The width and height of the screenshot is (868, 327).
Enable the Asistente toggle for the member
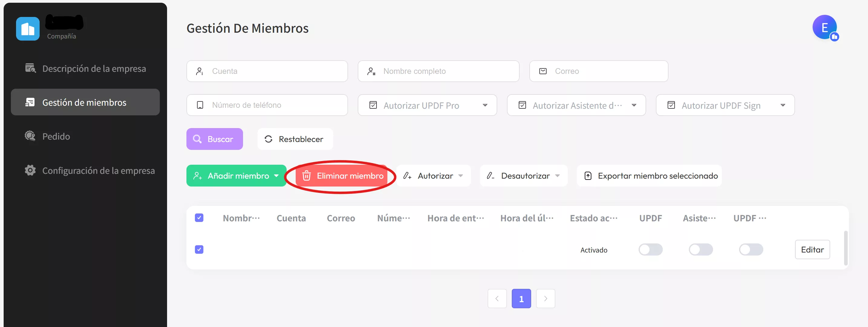701,249
